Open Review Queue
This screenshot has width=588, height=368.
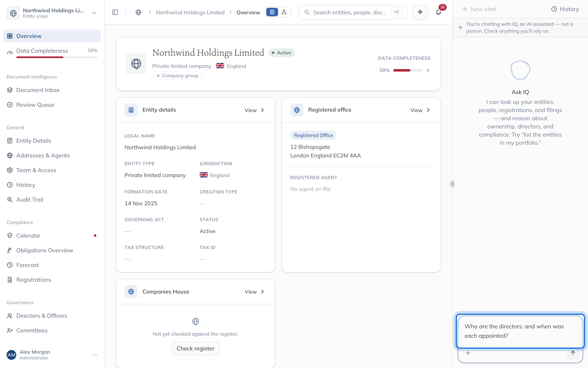(52, 105)
